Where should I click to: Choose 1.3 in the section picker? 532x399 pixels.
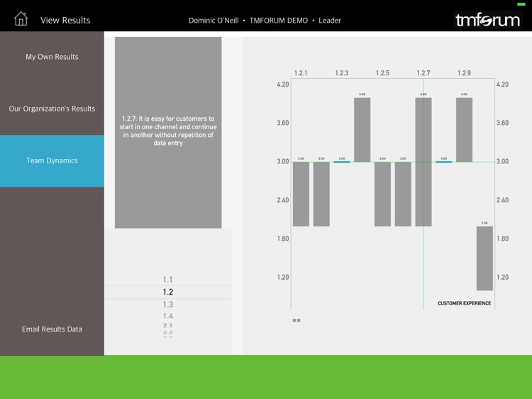[x=168, y=305]
